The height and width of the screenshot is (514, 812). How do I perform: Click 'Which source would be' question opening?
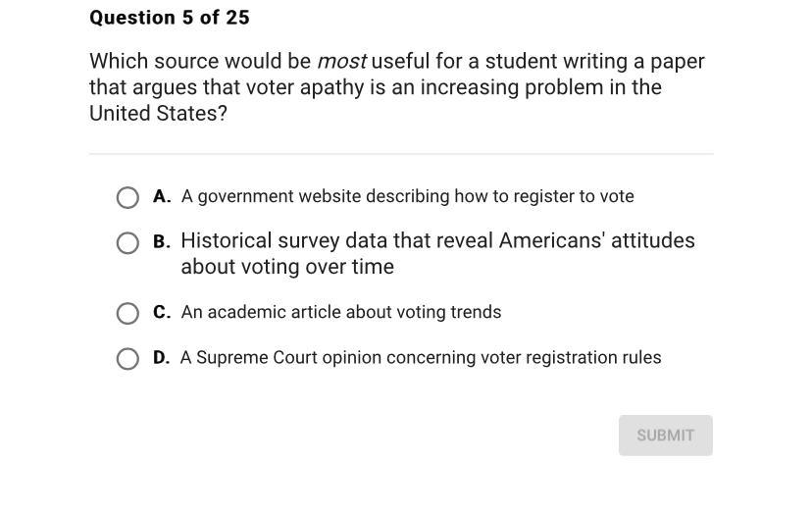tap(199, 62)
